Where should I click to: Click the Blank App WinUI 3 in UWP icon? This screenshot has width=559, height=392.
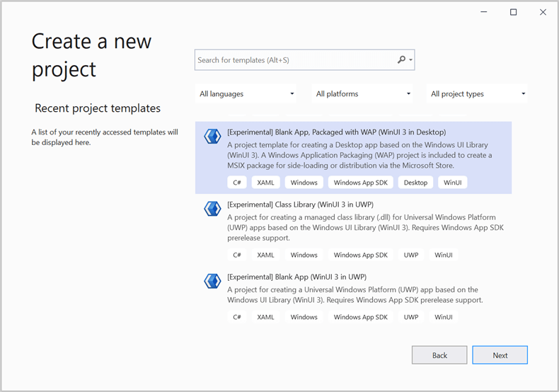click(212, 281)
